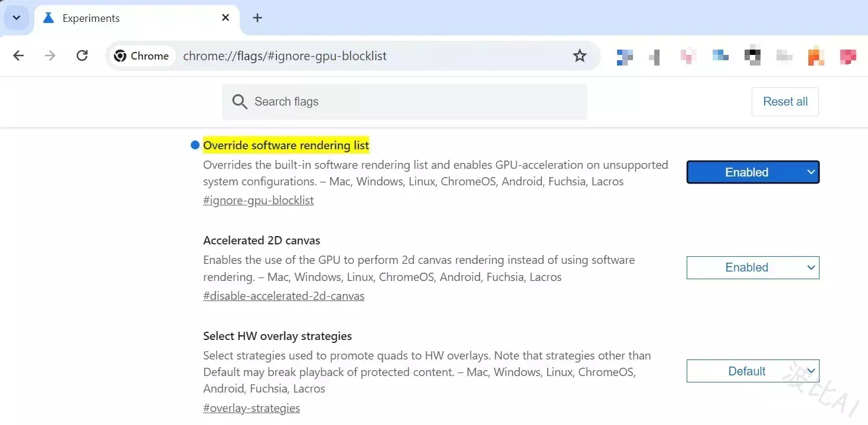Focus the Search flags input field
The image size is (868, 425).
tap(404, 102)
